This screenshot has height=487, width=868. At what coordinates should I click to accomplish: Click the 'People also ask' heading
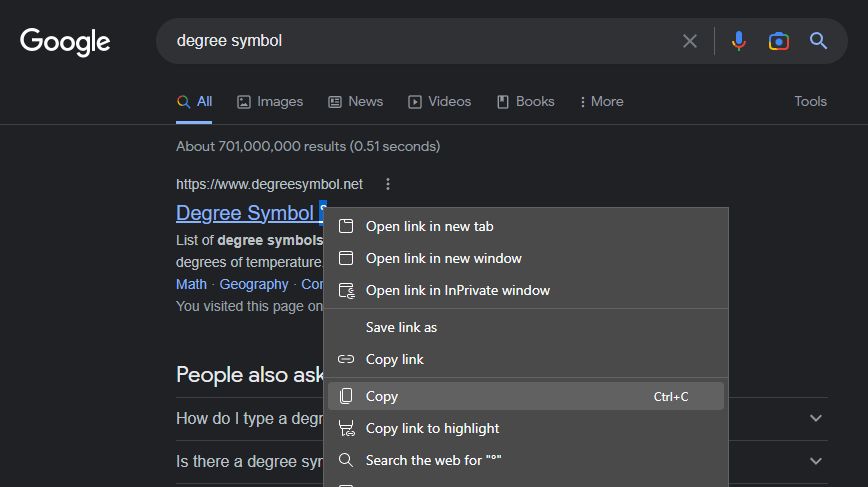tap(250, 375)
